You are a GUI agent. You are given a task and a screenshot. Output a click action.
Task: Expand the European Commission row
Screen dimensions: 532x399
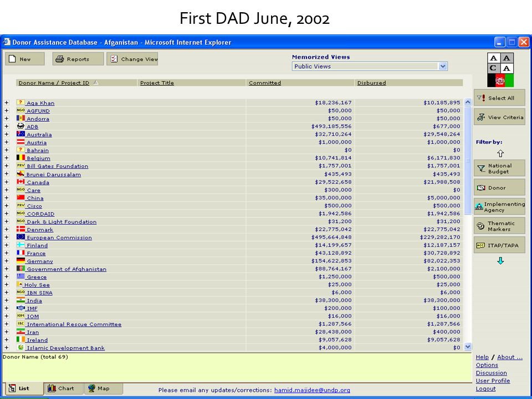pyautogui.click(x=7, y=237)
